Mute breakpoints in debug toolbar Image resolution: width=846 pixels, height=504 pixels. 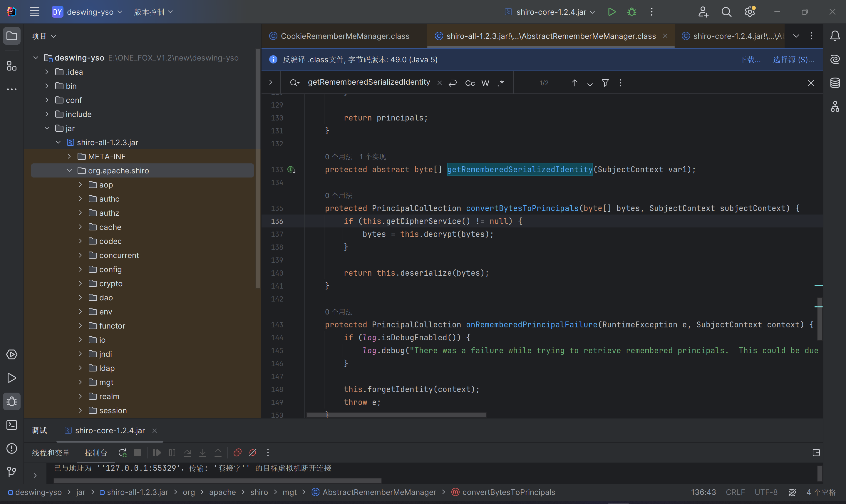[253, 453]
